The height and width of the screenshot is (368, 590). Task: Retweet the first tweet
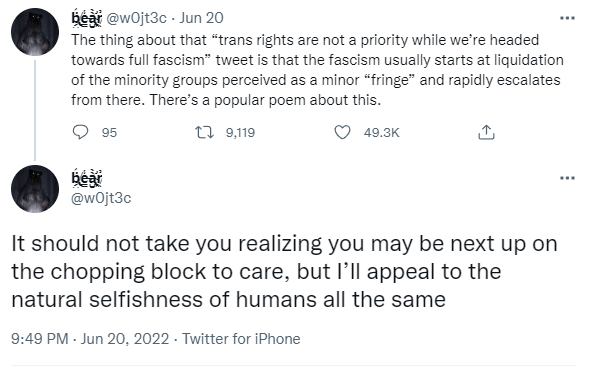(x=204, y=132)
